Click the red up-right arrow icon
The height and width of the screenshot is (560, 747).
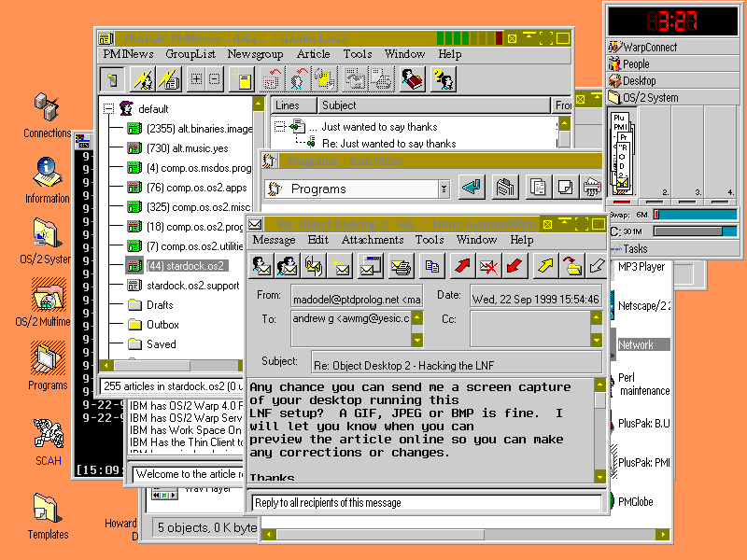[x=461, y=266]
